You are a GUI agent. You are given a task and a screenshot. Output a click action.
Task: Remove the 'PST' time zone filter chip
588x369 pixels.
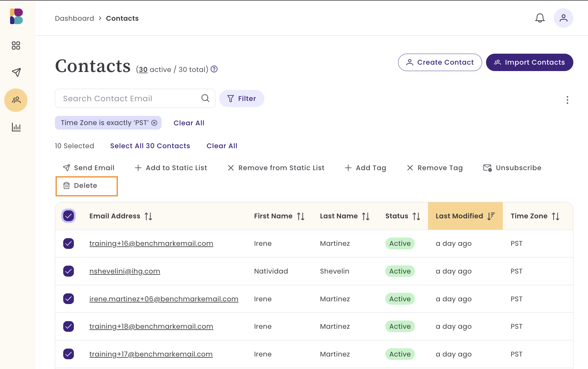[x=154, y=123]
